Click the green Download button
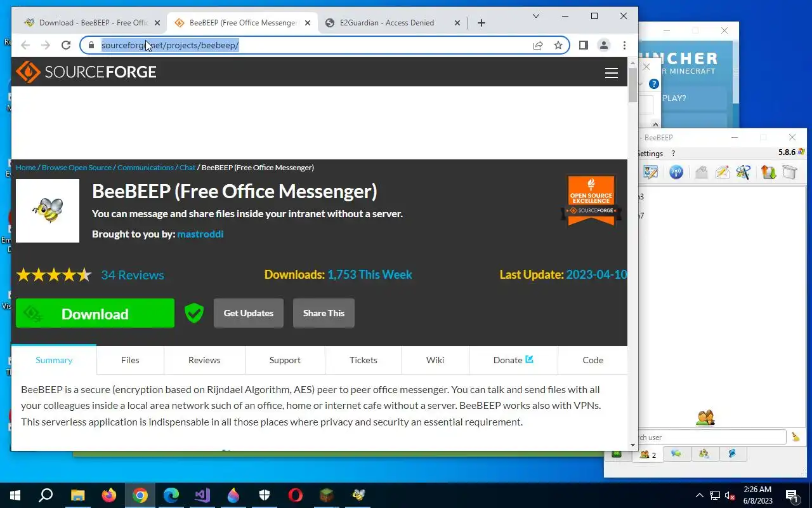812x508 pixels. coord(95,313)
